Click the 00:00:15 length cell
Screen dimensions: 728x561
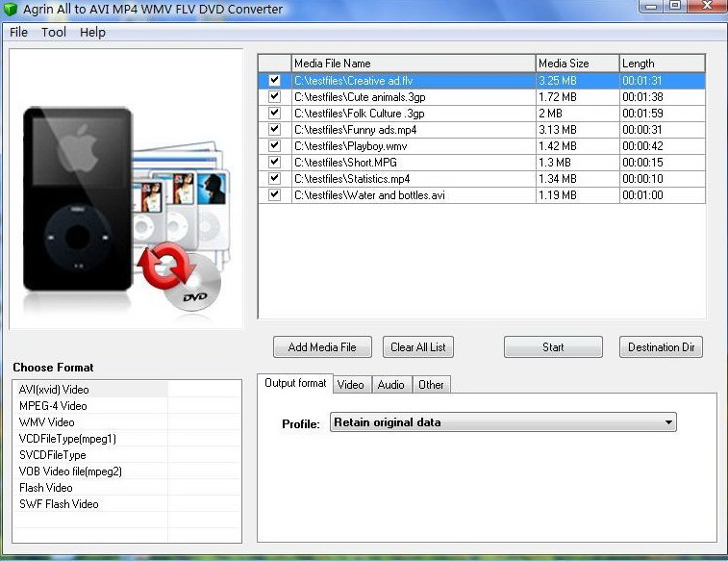tap(662, 162)
